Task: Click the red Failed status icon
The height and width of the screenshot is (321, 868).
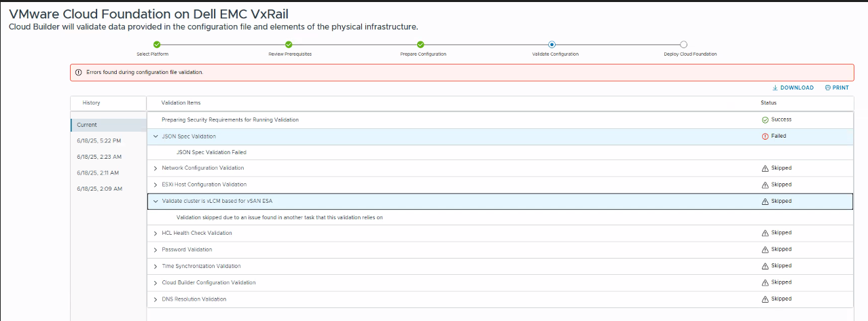Action: click(765, 136)
